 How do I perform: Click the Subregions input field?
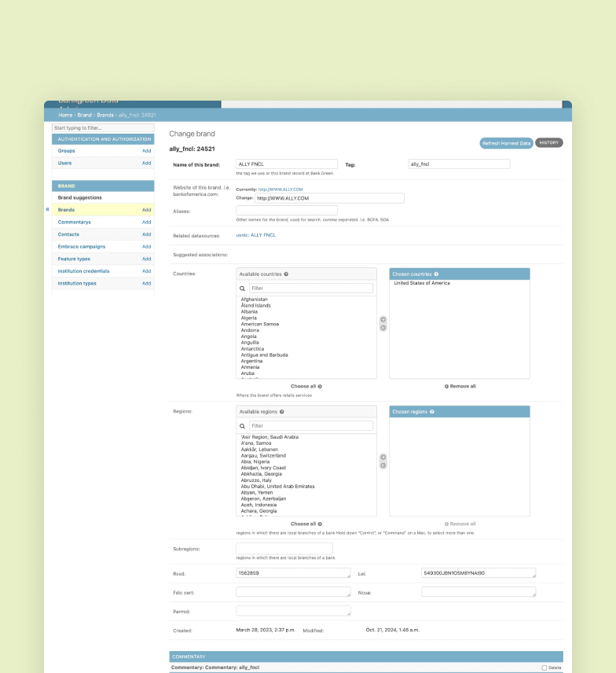point(284,549)
